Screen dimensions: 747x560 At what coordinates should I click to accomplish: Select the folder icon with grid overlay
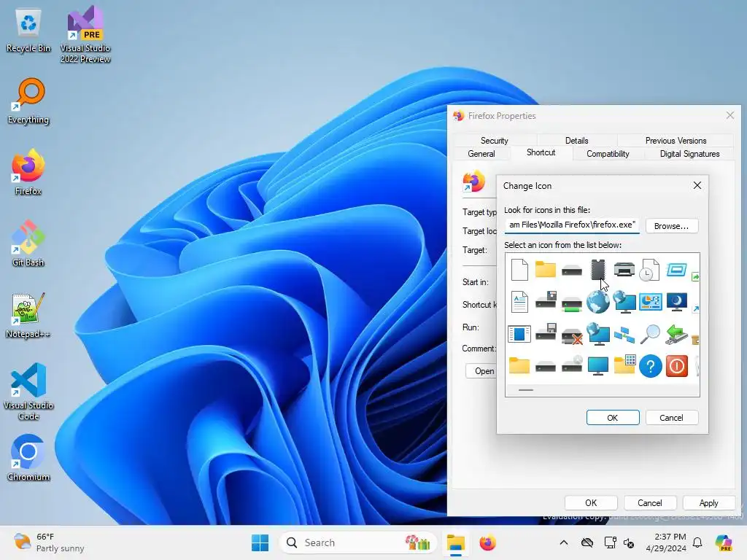pos(624,365)
